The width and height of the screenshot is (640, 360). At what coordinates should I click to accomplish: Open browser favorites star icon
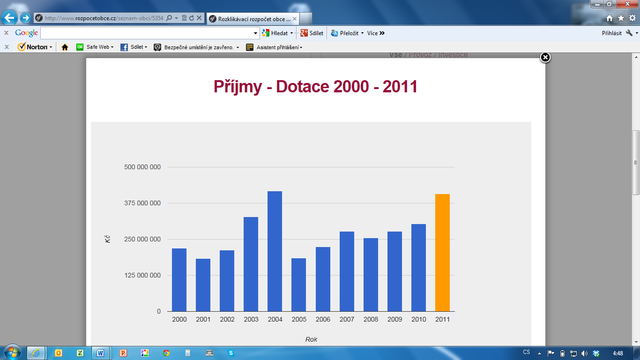pos(621,18)
